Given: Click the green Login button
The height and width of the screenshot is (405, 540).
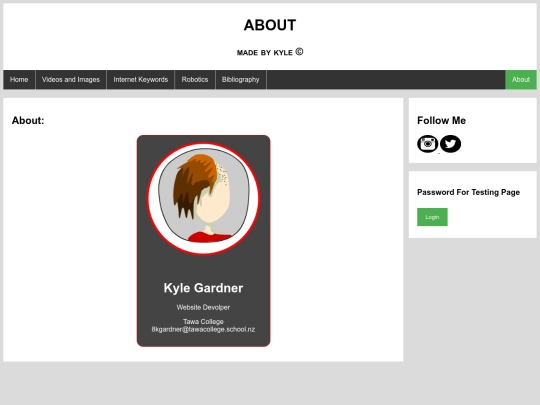Looking at the screenshot, I should 432,217.
